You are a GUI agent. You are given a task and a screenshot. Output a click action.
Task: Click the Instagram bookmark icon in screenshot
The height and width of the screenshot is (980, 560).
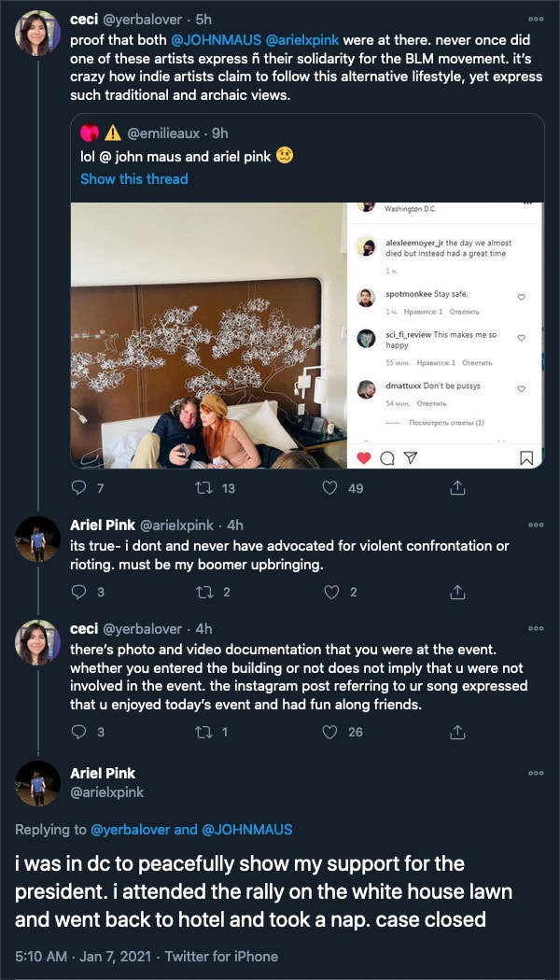click(526, 457)
